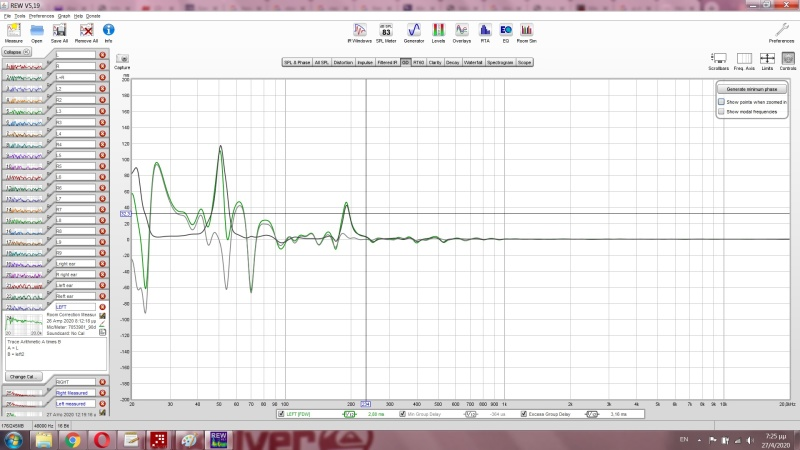800x450 pixels.
Task: Enable Show points when zoomed in
Action: [x=721, y=102]
